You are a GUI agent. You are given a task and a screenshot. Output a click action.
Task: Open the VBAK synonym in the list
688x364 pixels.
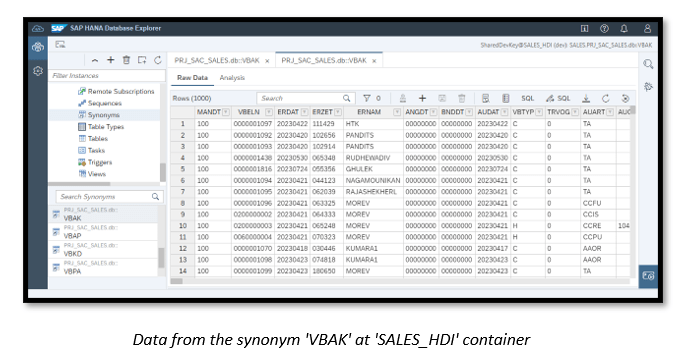[104, 214]
